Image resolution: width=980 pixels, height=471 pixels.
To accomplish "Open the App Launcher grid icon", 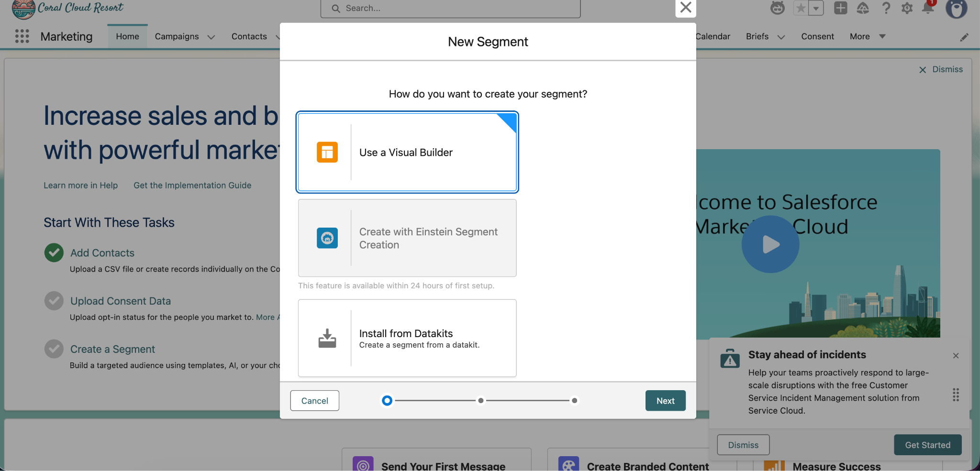I will (22, 36).
